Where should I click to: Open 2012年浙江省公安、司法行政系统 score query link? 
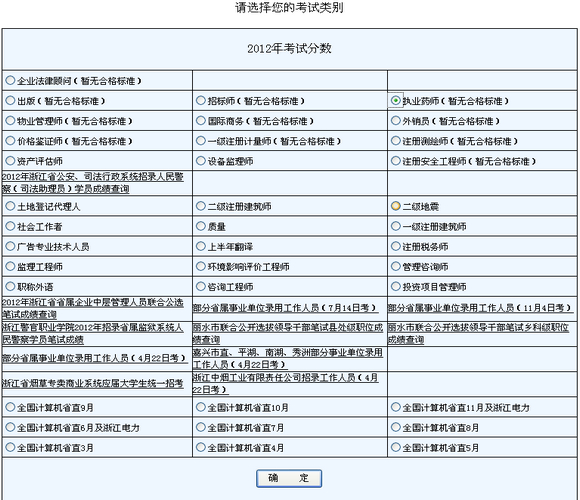93,183
